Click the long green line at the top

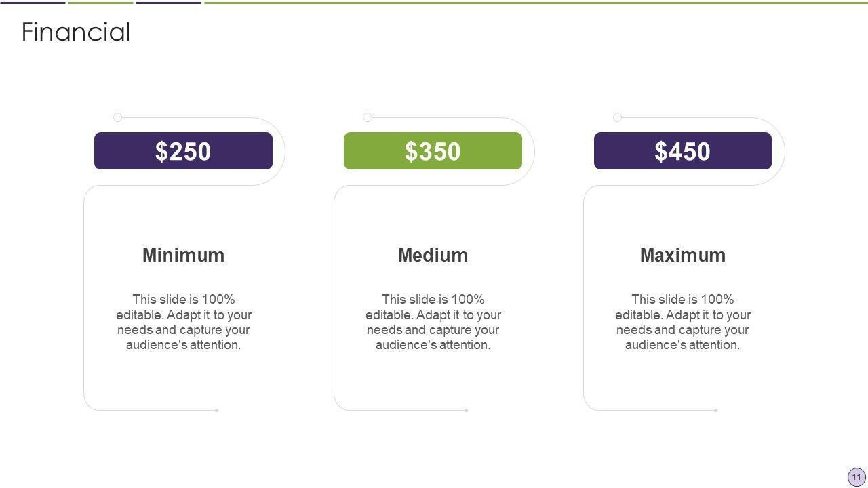coord(536,2)
